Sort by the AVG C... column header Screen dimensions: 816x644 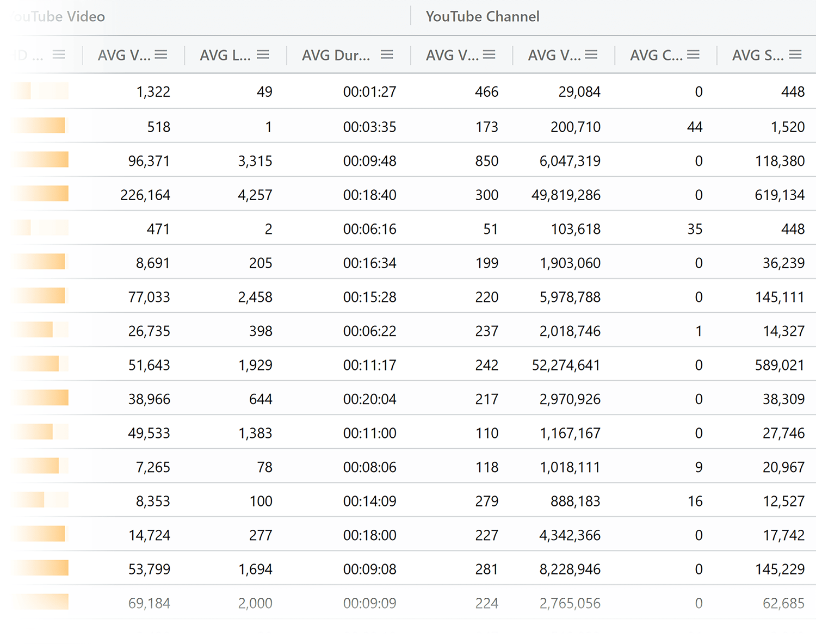tap(656, 55)
